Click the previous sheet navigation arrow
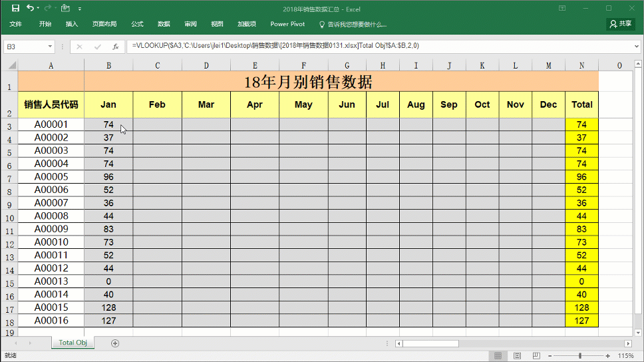This screenshot has height=362, width=644. [16, 343]
